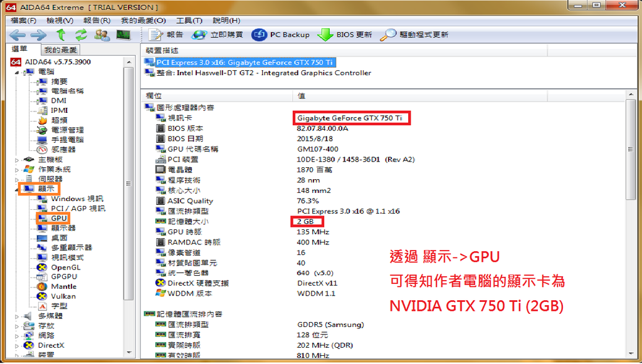Click 驅動程式更新 driver update button

[x=414, y=34]
